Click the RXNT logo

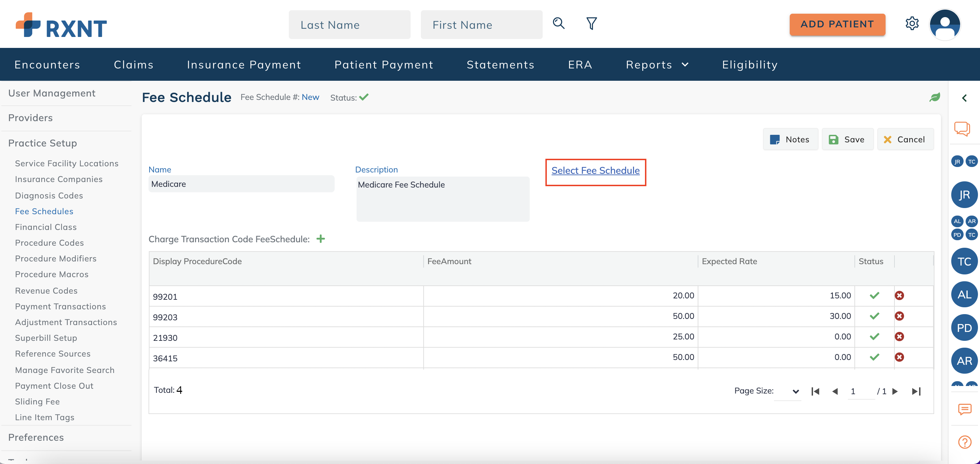pyautogui.click(x=61, y=25)
